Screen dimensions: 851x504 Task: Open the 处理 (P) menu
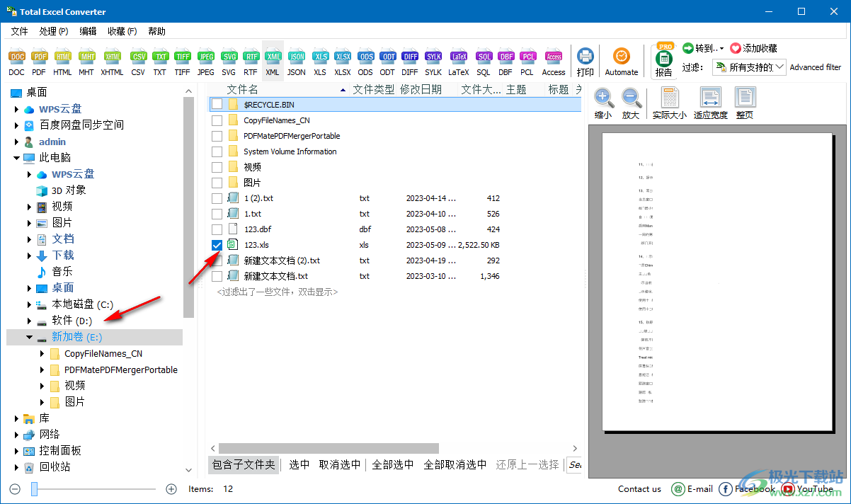point(54,31)
